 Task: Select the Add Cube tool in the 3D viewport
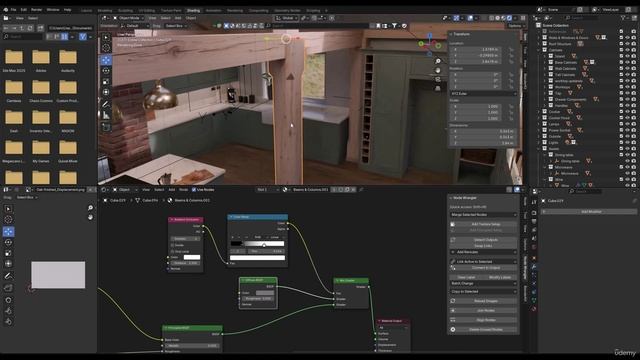click(106, 127)
